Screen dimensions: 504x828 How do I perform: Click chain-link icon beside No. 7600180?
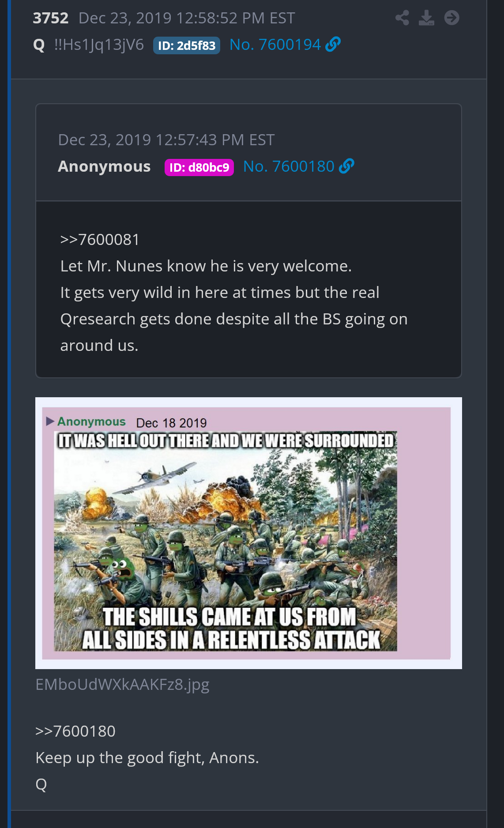(x=346, y=166)
